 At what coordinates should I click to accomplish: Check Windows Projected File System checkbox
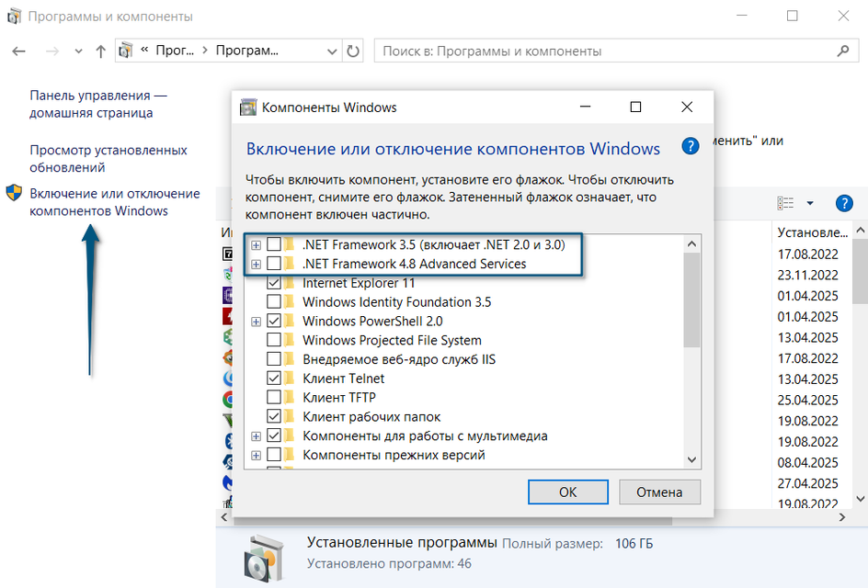tap(273, 340)
